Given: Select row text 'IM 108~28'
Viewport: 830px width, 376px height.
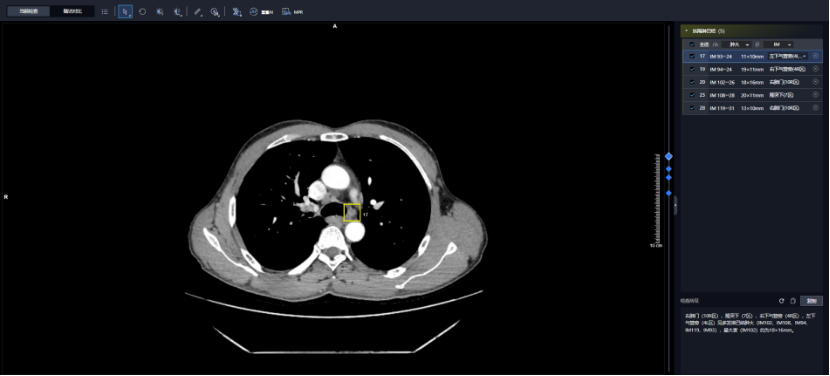Looking at the screenshot, I should (x=722, y=95).
